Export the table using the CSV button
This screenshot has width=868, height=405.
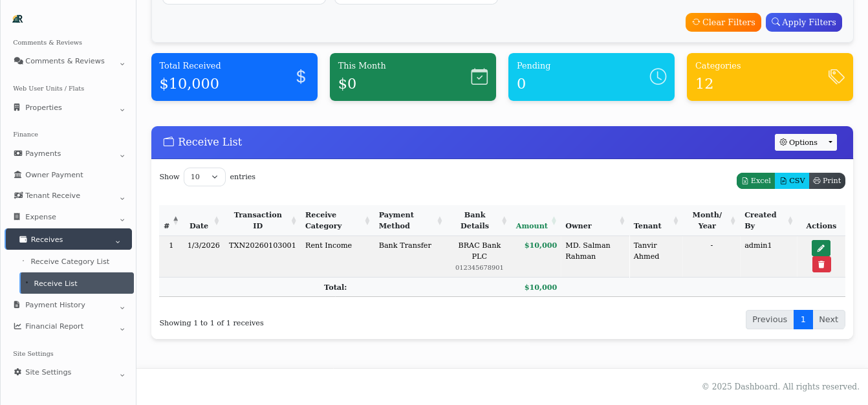point(792,181)
